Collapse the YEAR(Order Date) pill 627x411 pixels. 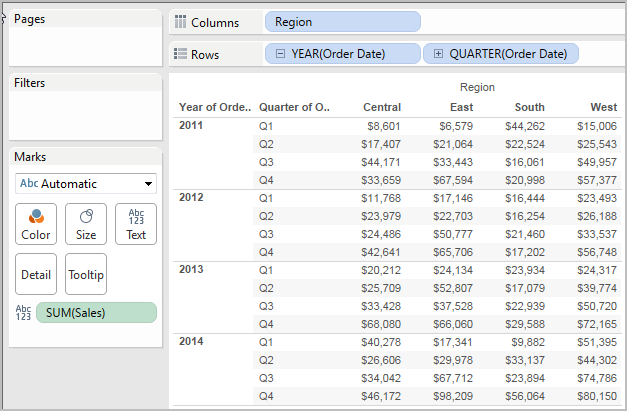coord(281,54)
